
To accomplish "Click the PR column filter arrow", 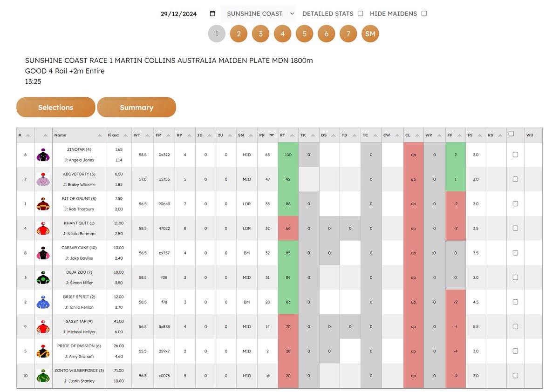I will [x=272, y=135].
